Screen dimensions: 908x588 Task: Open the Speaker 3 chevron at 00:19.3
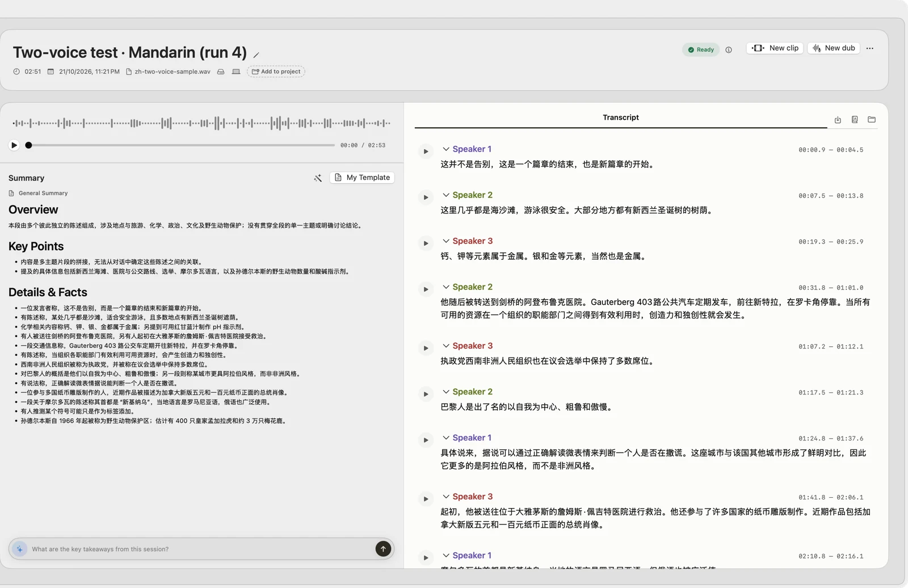tap(446, 241)
